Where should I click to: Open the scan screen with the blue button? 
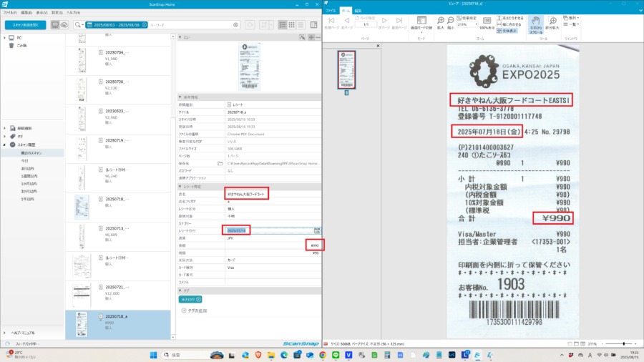26,25
